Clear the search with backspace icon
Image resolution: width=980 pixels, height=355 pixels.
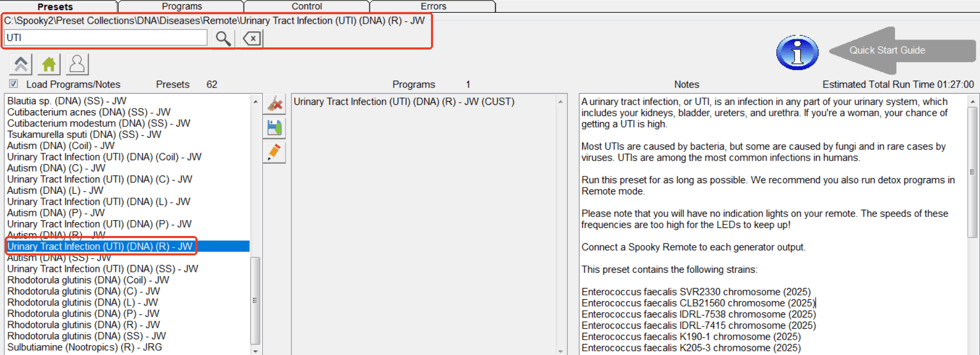[x=252, y=38]
